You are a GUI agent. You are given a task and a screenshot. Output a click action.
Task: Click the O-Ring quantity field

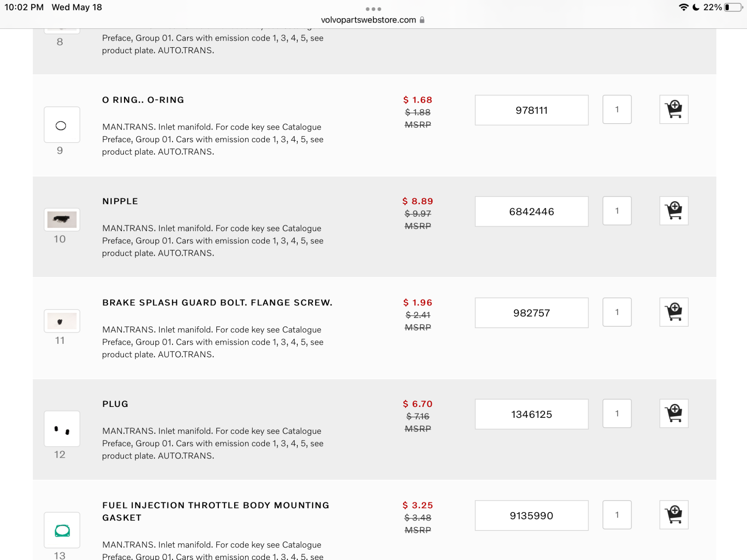pos(617,109)
